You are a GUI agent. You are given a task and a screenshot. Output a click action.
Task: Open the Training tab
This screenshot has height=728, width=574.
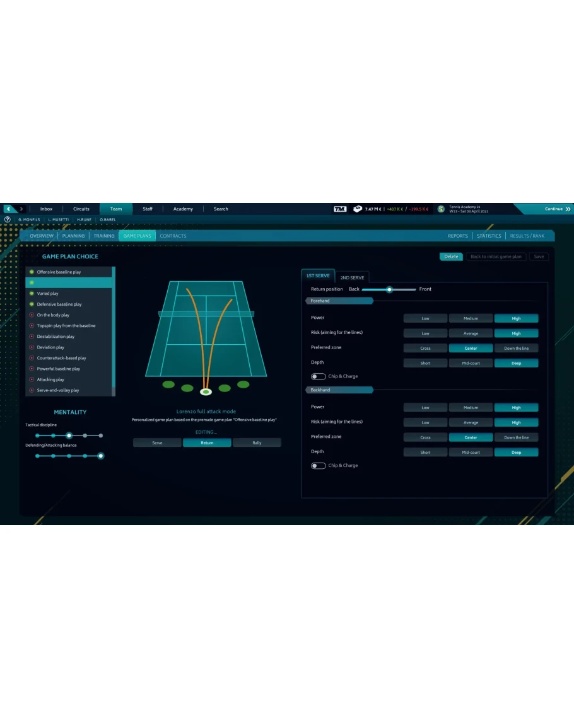(x=104, y=236)
